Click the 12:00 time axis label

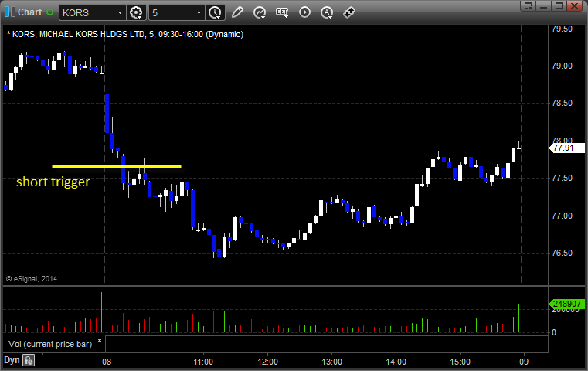pyautogui.click(x=268, y=362)
